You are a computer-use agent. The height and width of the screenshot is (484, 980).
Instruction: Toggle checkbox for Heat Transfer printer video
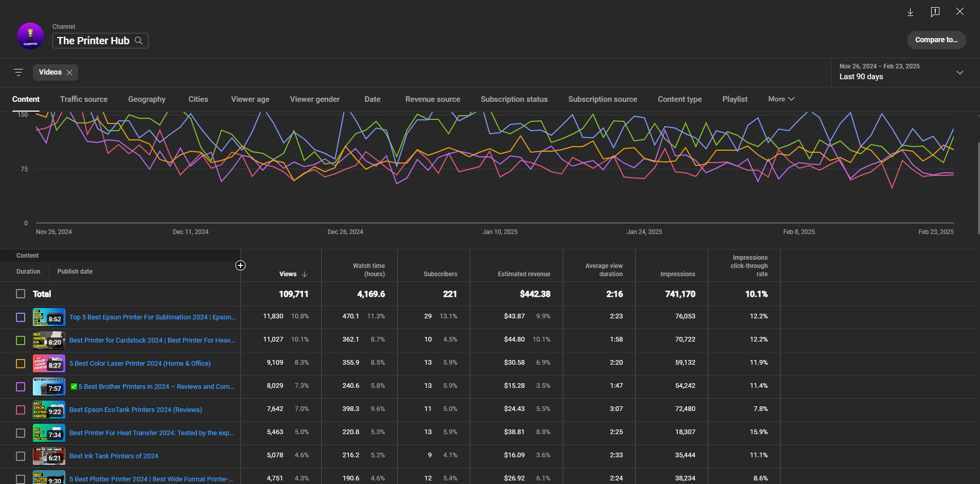21,433
